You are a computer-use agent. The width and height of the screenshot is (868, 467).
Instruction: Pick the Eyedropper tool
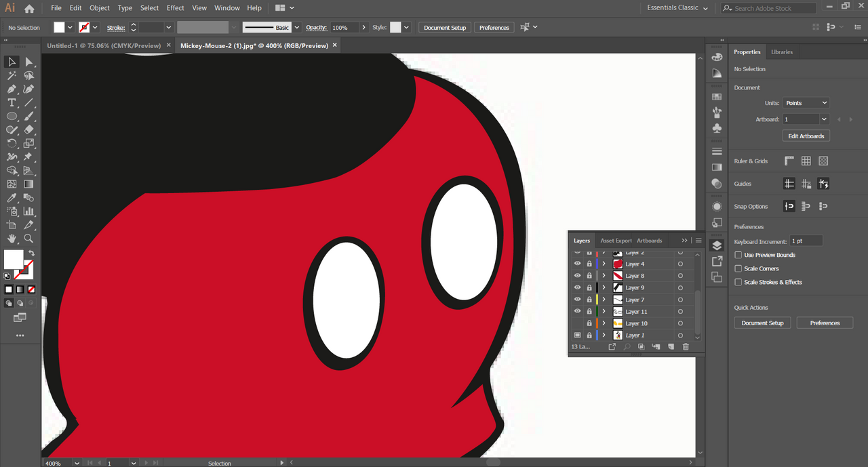[x=12, y=198]
